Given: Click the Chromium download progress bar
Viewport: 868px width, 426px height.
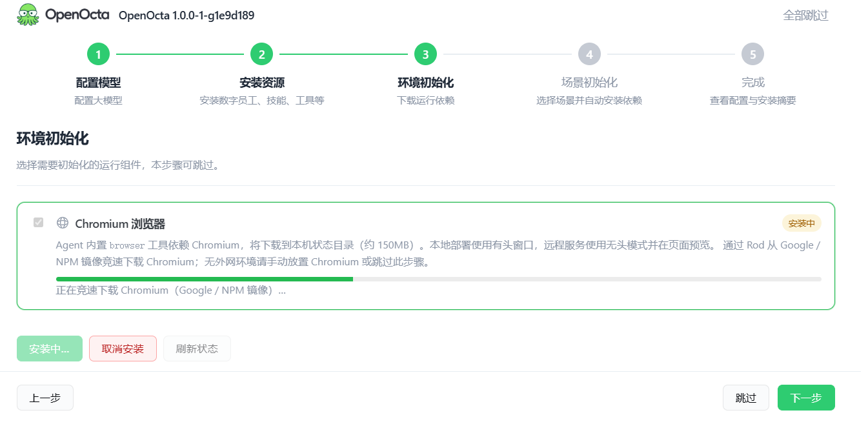Looking at the screenshot, I should pos(439,279).
